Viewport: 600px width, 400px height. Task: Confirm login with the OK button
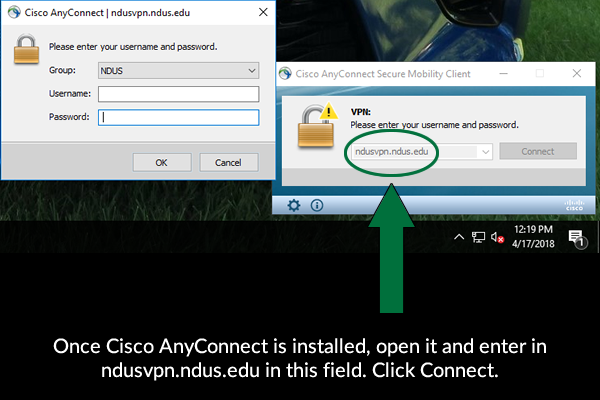(x=162, y=163)
